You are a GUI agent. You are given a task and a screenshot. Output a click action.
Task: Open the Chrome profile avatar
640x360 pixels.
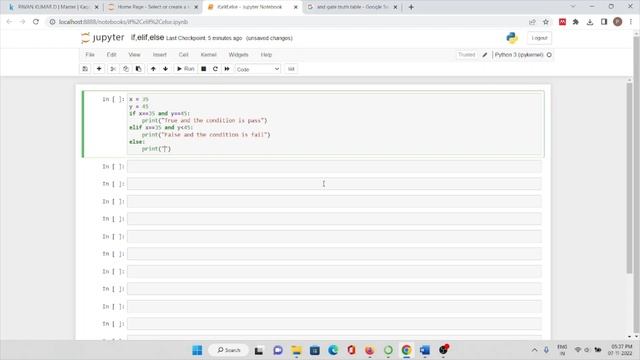pyautogui.click(x=618, y=22)
